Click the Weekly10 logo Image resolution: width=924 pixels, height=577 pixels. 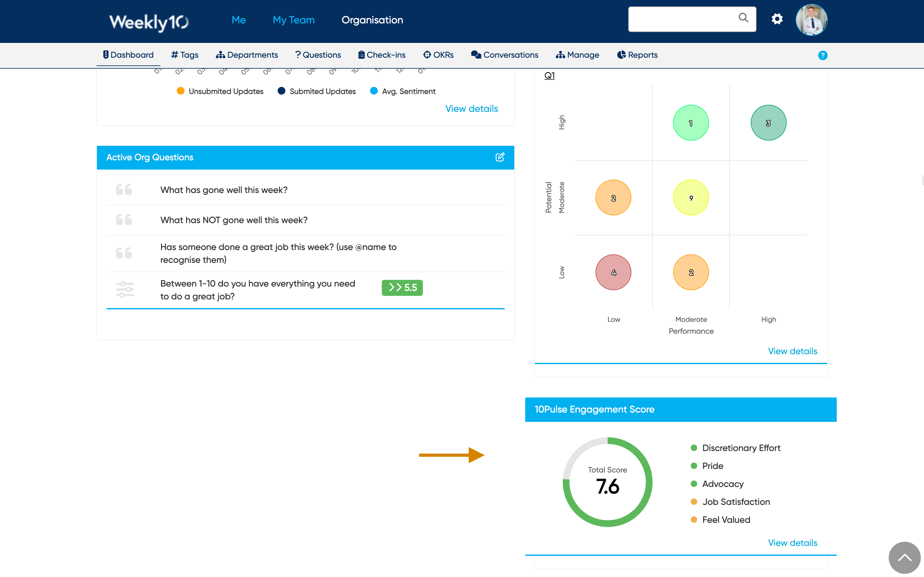149,22
